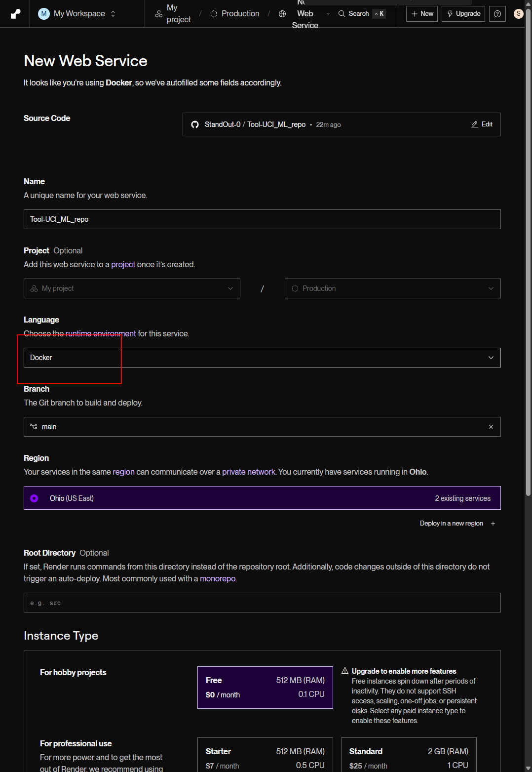The image size is (532, 772).
Task: Click the Production dashed circle icon in breadcrumb
Action: click(x=214, y=14)
